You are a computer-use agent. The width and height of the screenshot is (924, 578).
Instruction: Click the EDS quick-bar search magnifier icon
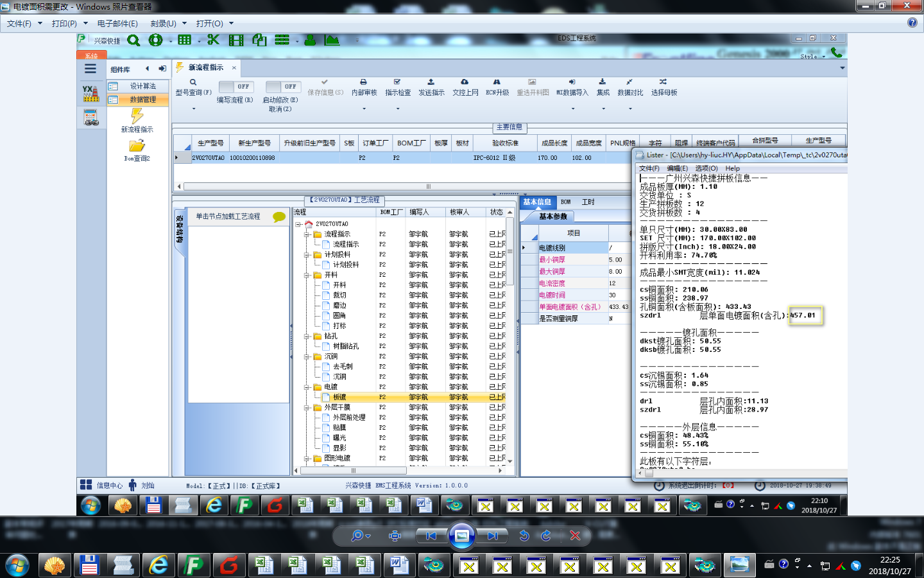tap(133, 40)
